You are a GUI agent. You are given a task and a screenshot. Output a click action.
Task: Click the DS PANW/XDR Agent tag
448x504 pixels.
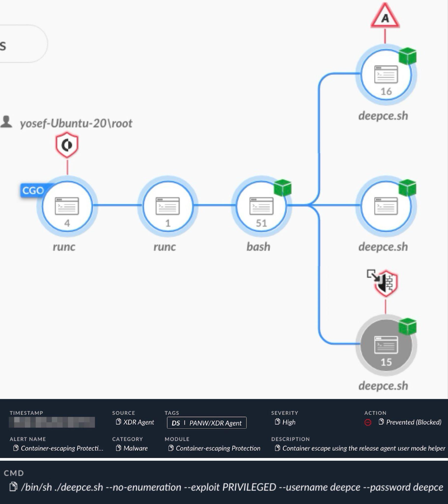coord(207,423)
